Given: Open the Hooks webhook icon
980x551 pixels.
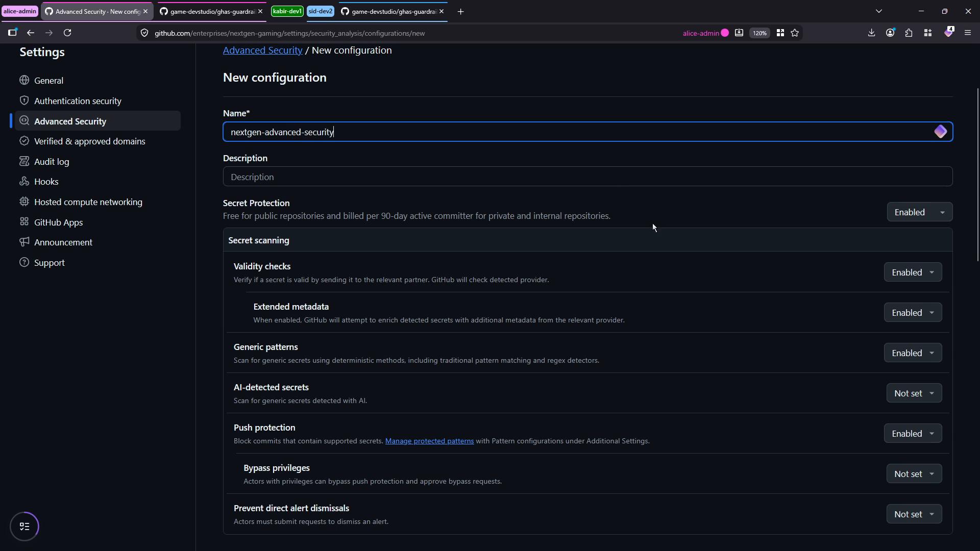Looking at the screenshot, I should click(24, 181).
